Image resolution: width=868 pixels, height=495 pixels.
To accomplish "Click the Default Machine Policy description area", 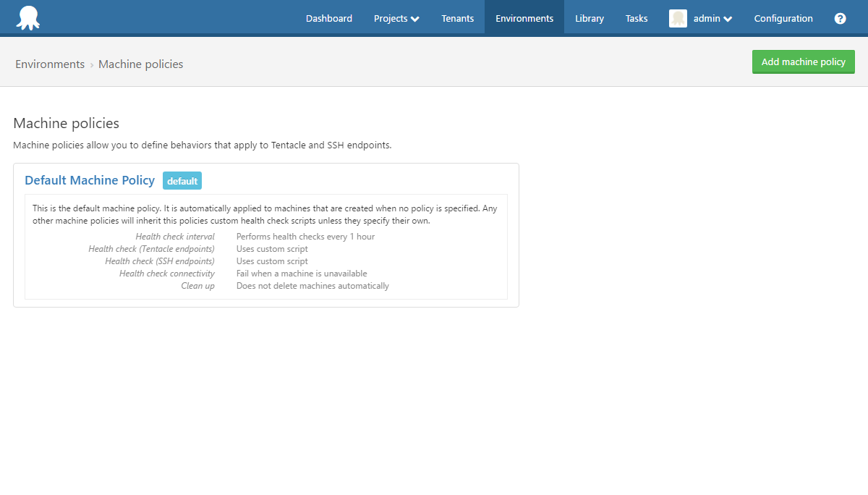I will (x=265, y=213).
